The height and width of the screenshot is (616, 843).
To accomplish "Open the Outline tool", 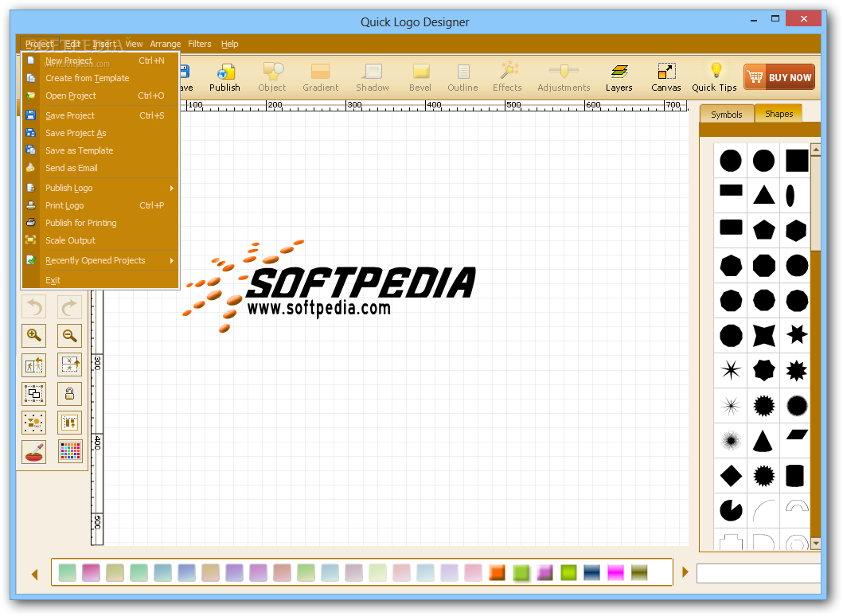I will click(x=463, y=77).
